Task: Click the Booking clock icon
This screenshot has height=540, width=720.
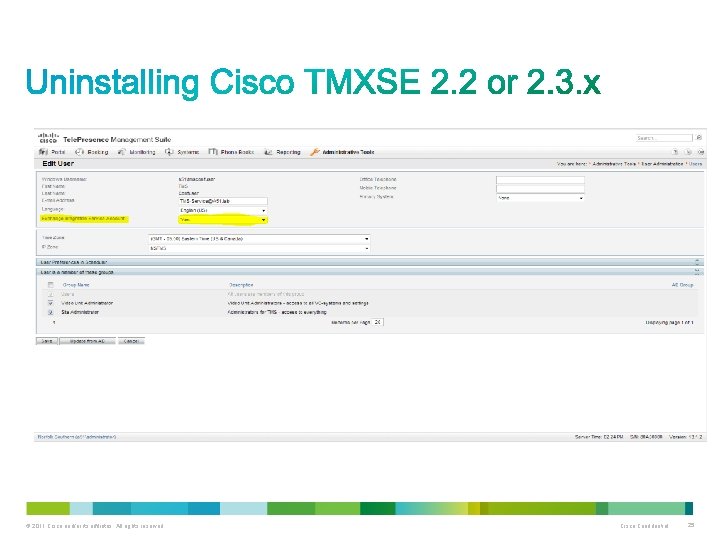Action: click(x=79, y=152)
